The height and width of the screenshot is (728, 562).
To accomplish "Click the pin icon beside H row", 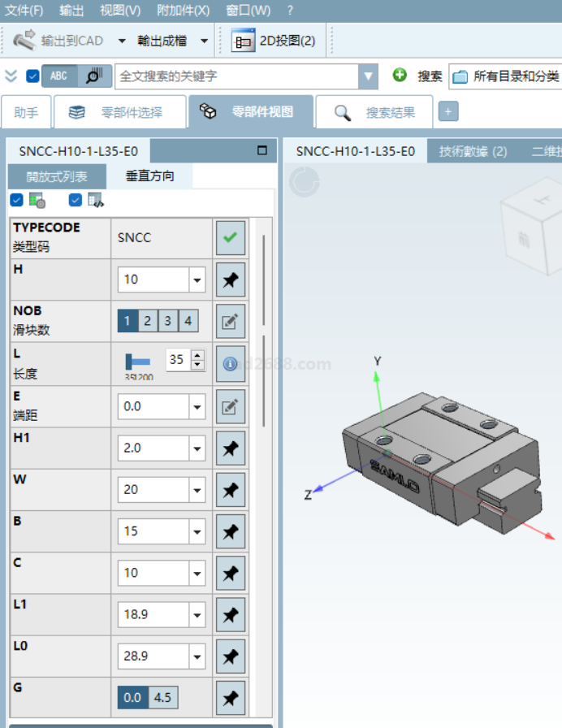I will tap(231, 280).
